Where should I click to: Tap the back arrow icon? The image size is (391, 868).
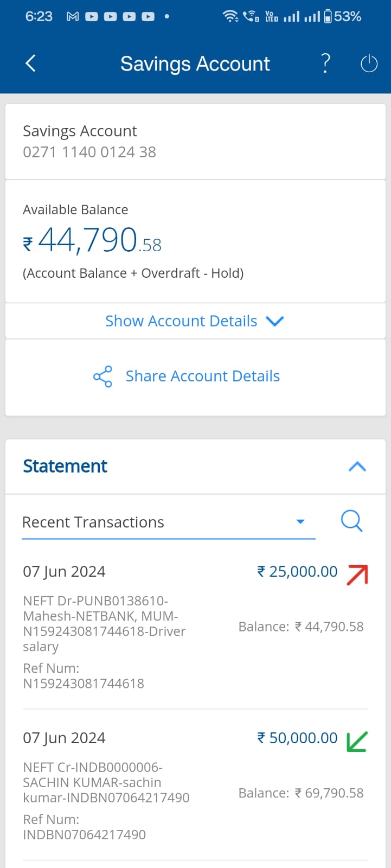31,63
